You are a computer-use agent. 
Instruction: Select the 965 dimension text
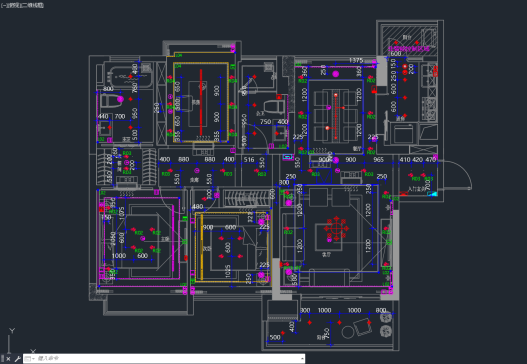(378, 159)
